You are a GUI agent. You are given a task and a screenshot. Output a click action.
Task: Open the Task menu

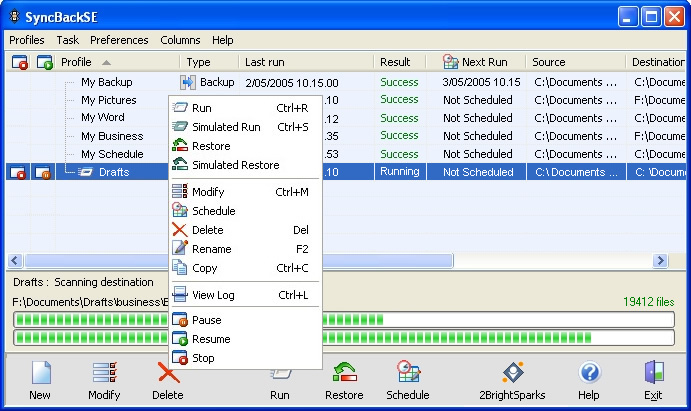pyautogui.click(x=67, y=40)
